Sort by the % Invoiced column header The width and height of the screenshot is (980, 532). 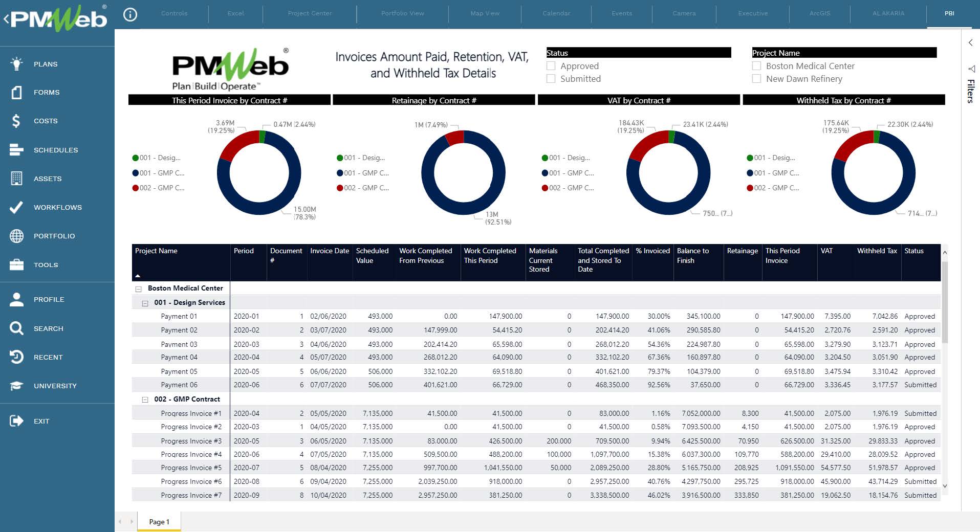click(652, 251)
